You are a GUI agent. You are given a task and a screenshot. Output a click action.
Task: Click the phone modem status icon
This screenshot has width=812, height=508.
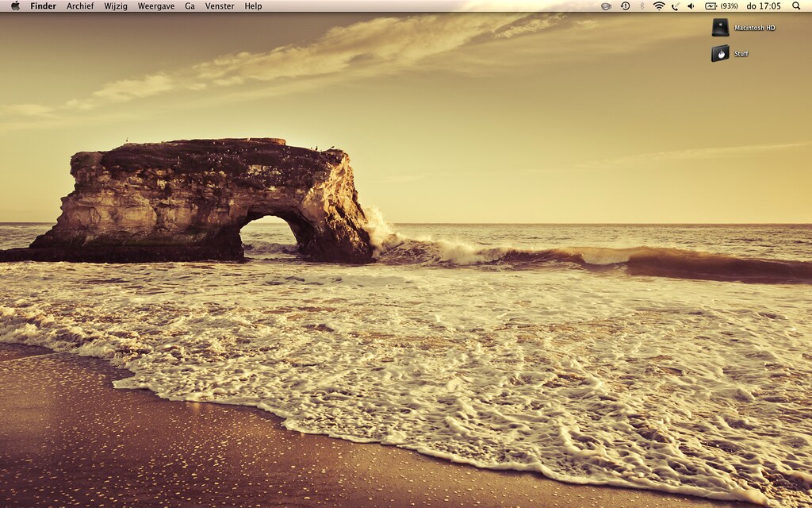click(x=676, y=6)
